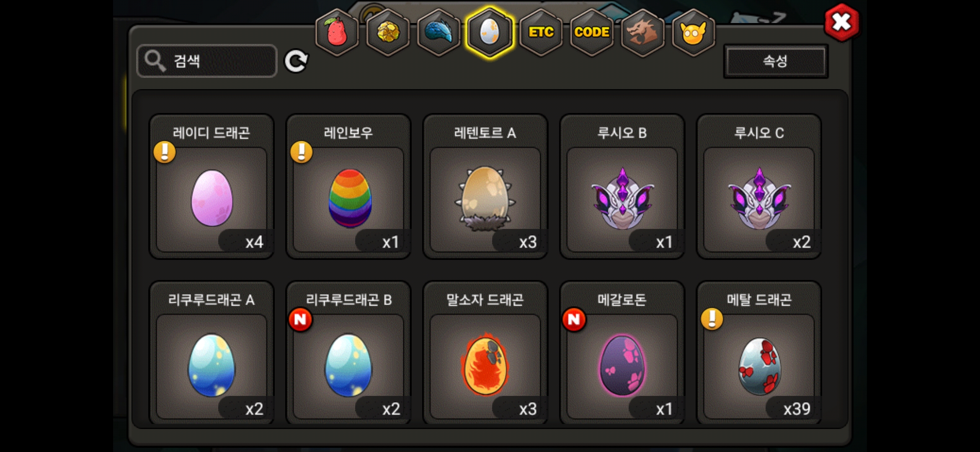The height and width of the screenshot is (452, 980).
Task: Select the egg category tab
Action: coord(490,32)
